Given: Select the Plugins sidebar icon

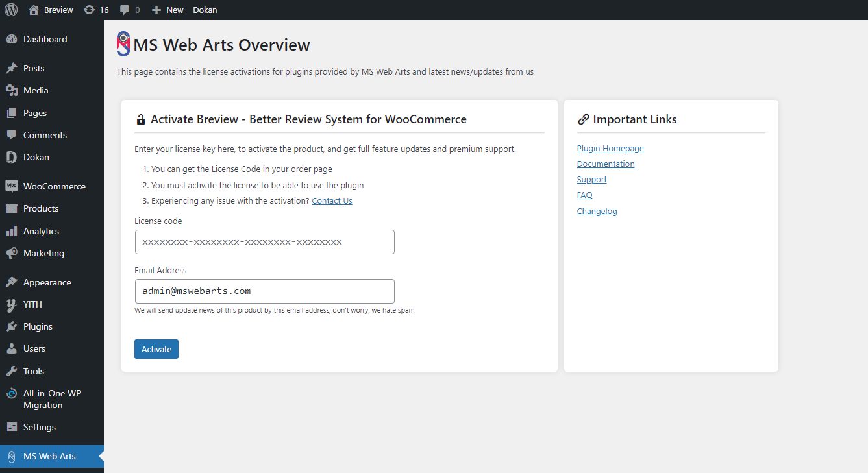Looking at the screenshot, I should pos(12,326).
